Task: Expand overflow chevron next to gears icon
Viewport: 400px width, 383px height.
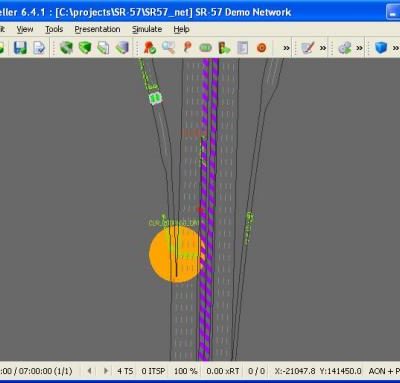Action: click(x=359, y=48)
